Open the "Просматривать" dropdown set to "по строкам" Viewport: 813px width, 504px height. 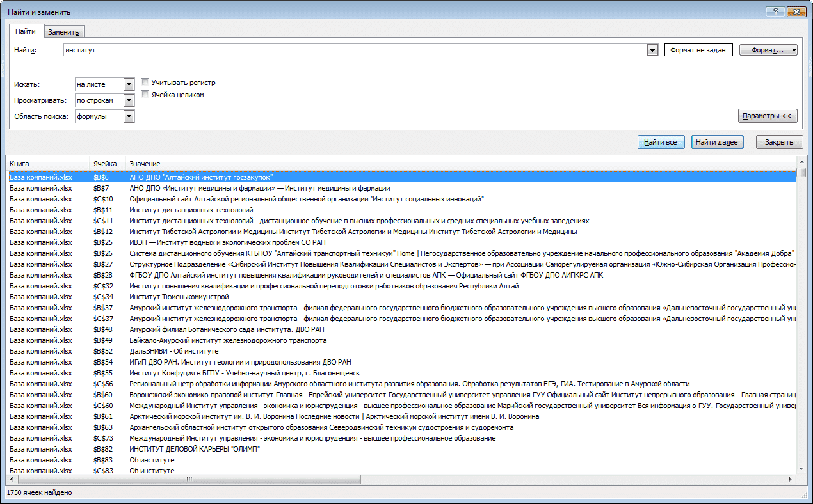click(x=104, y=100)
